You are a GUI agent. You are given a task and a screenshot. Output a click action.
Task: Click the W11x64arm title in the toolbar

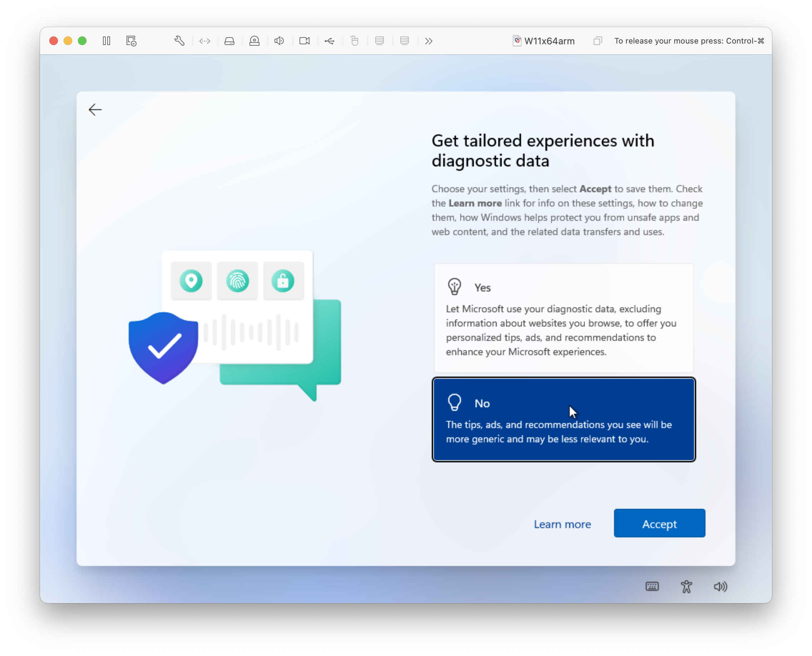(x=549, y=41)
